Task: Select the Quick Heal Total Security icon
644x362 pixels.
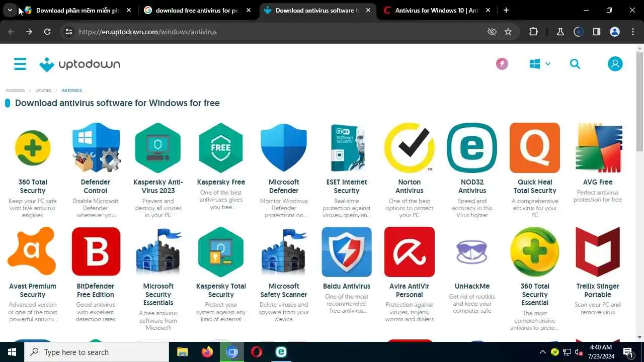Action: [x=535, y=148]
